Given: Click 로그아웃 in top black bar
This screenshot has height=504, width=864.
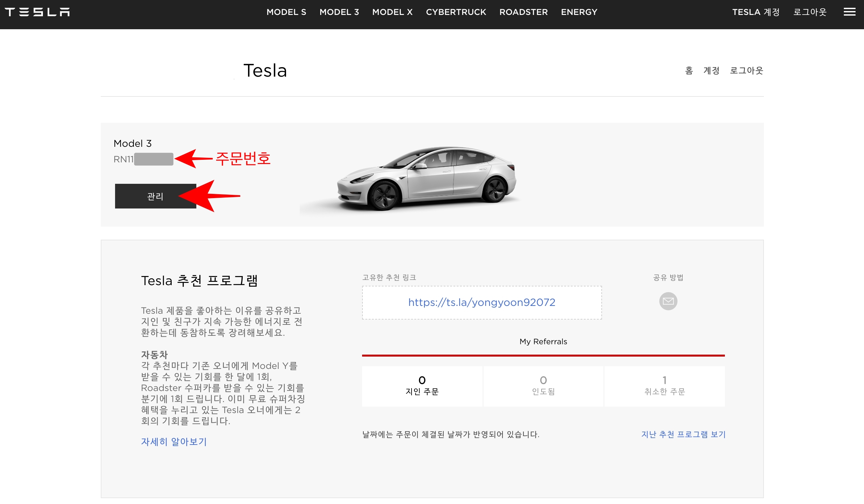Looking at the screenshot, I should pos(810,12).
